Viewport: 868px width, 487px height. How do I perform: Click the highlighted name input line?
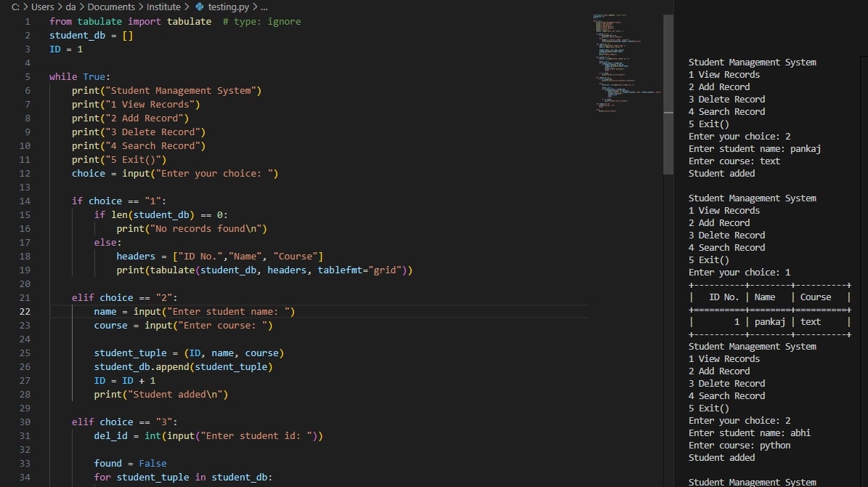coord(196,311)
